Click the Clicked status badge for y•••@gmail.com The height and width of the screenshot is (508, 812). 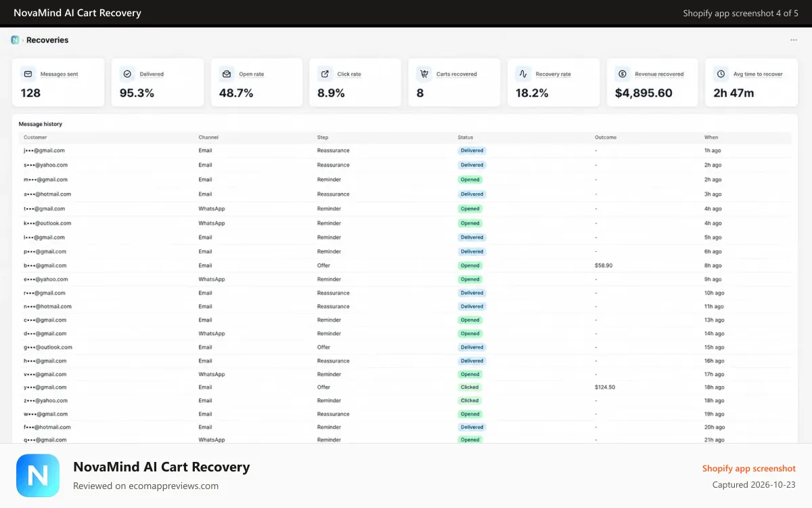click(470, 387)
